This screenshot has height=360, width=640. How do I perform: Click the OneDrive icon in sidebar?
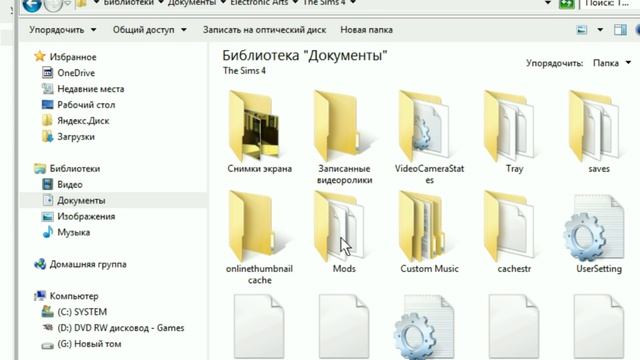pyautogui.click(x=47, y=73)
